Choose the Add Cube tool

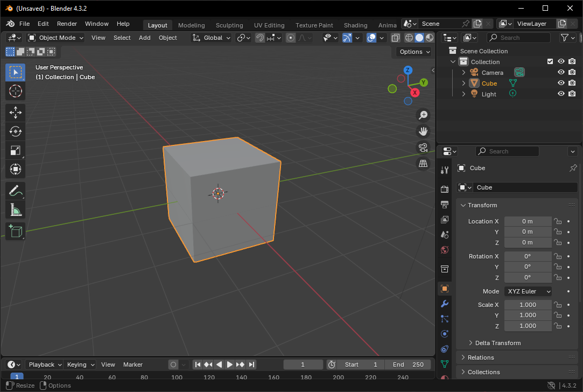point(15,232)
